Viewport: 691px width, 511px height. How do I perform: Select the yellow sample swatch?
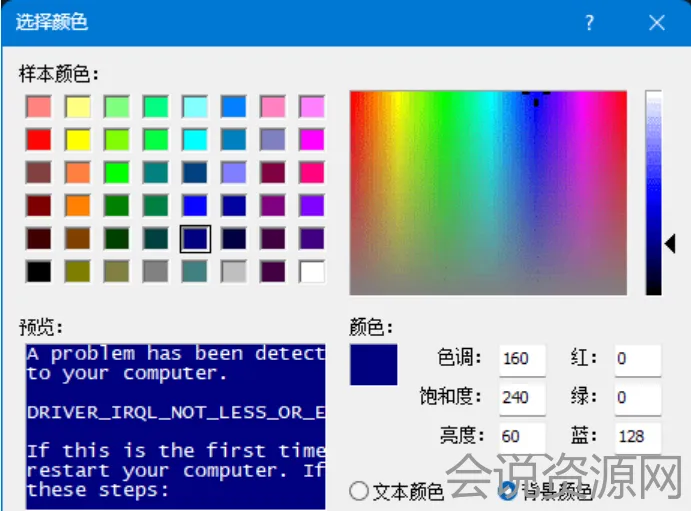(78, 139)
